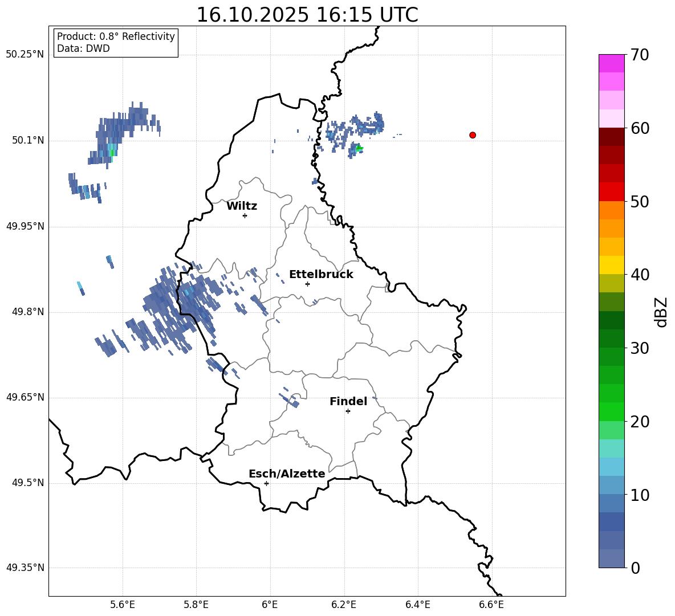
Task: Click the Findel station cross marker
Action: click(348, 411)
